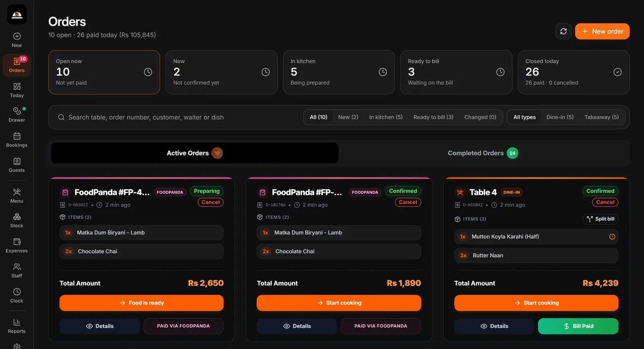The image size is (644, 349).
Task: Mark Table 4 as Bill Paid
Action: (578, 326)
